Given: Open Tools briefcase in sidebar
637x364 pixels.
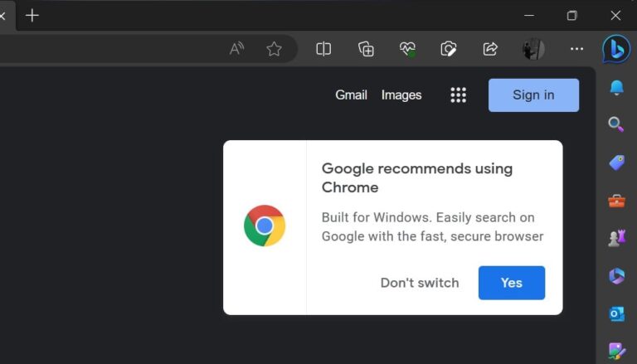Looking at the screenshot, I should pos(616,201).
